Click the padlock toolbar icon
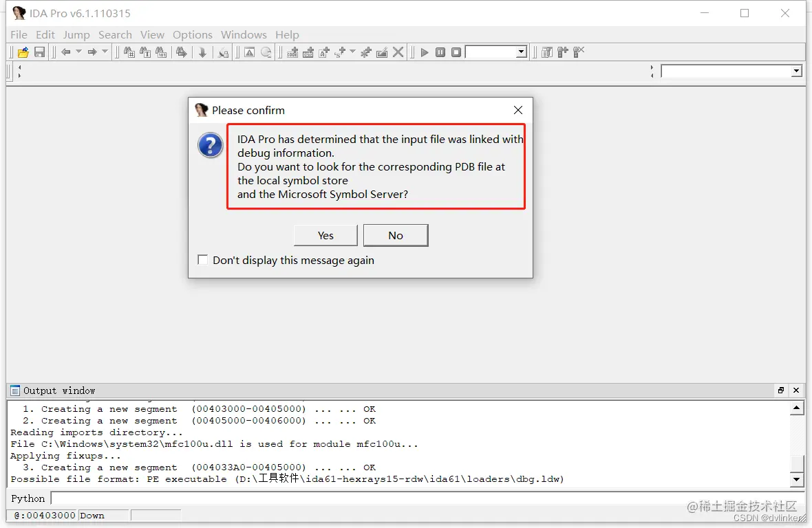 tap(223, 52)
